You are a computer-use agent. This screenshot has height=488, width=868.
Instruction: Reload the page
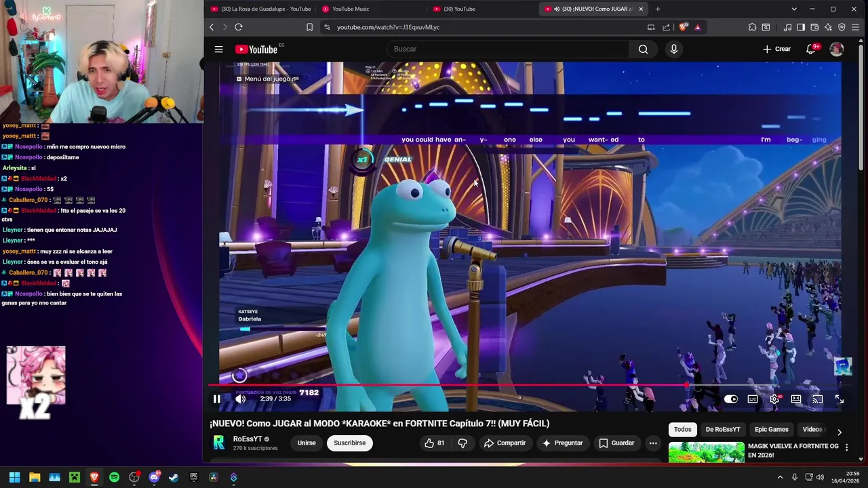pos(239,27)
